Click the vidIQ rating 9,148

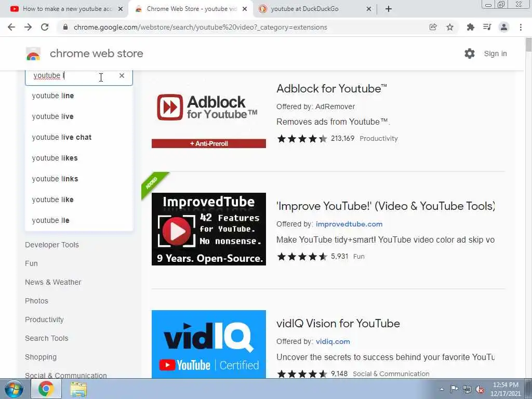312,374
